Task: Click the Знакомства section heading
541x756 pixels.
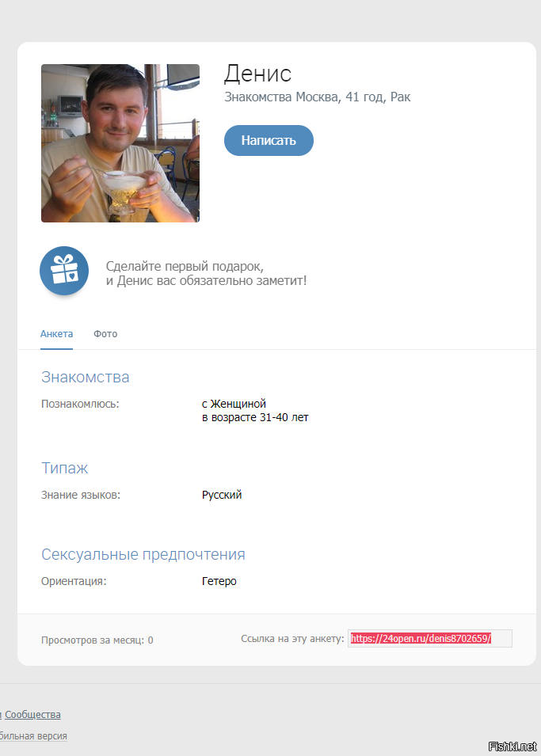Action: pos(86,377)
